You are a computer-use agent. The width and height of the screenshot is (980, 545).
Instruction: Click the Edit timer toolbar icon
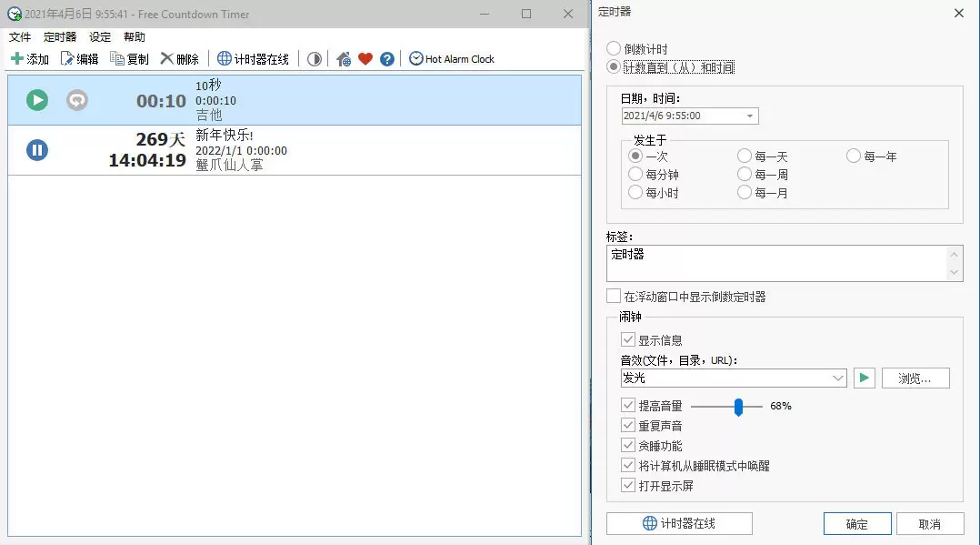pyautogui.click(x=67, y=59)
